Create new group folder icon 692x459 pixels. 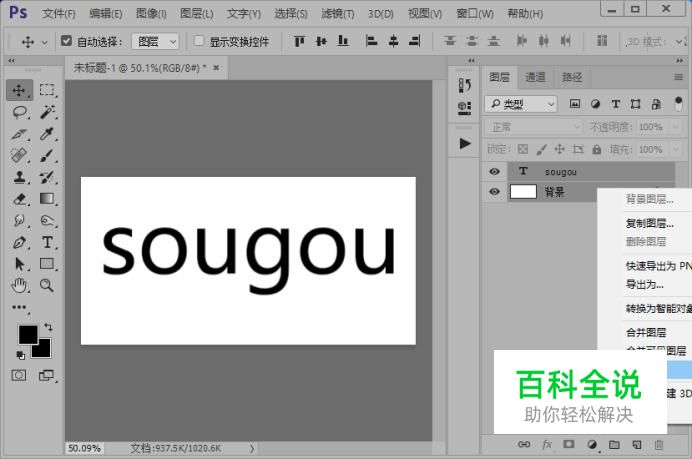coord(614,444)
